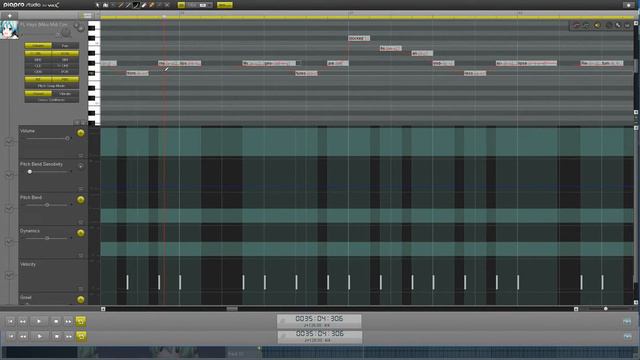Select the arrow pointer tool in top toolbar
Screen dimensions: 640x360
(98, 5)
